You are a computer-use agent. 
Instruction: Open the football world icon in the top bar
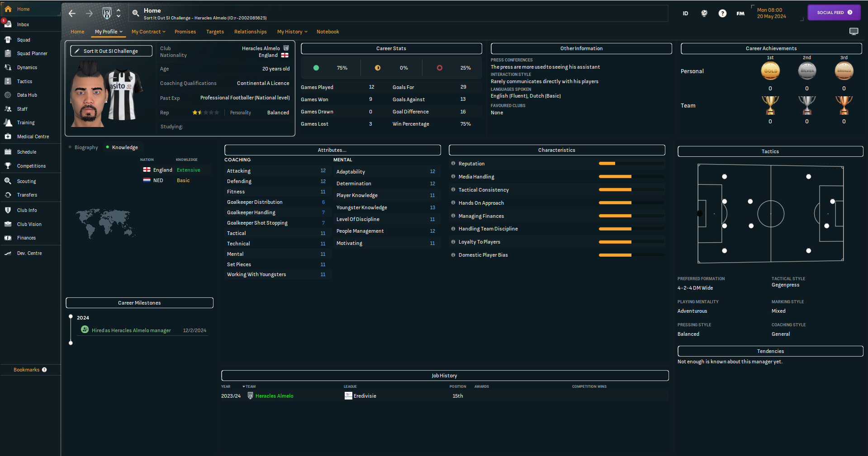click(704, 14)
